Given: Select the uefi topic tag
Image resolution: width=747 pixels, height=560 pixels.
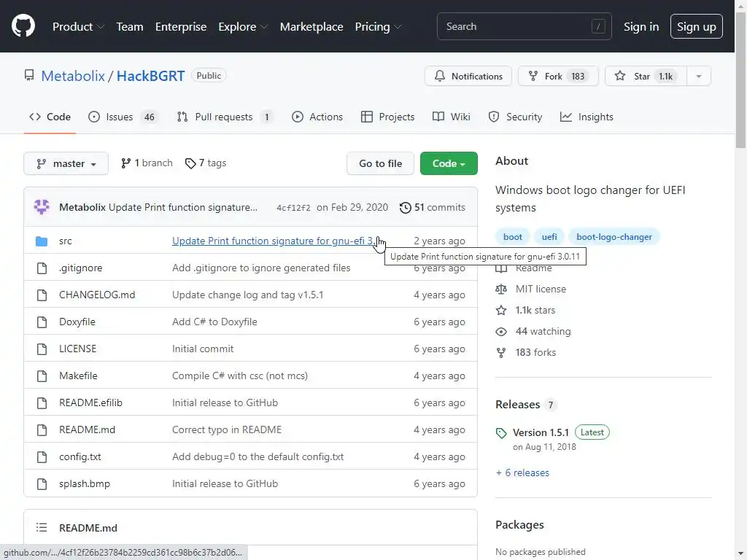Looking at the screenshot, I should [x=549, y=237].
